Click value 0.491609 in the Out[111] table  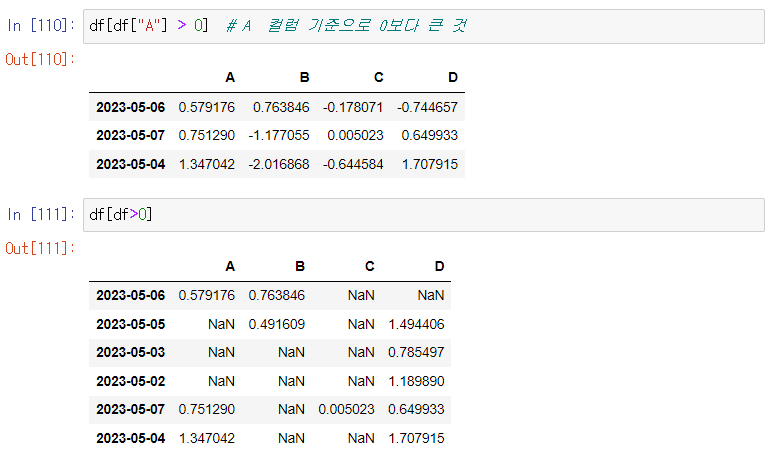click(x=277, y=325)
